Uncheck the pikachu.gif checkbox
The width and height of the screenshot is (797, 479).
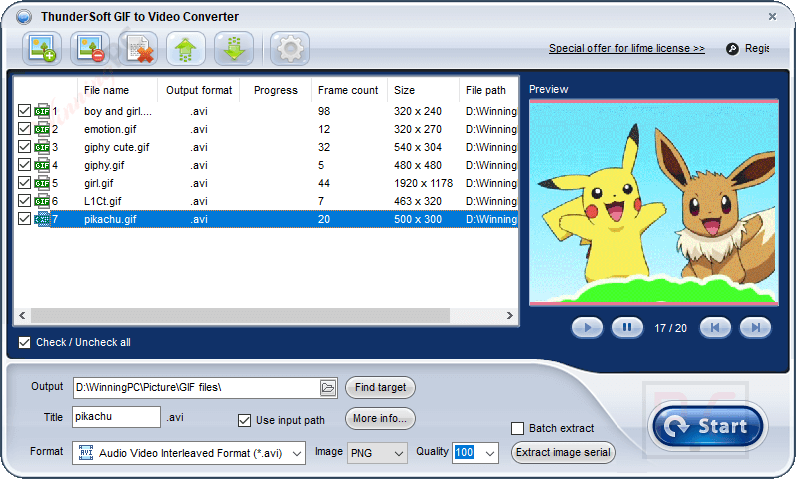coord(24,219)
